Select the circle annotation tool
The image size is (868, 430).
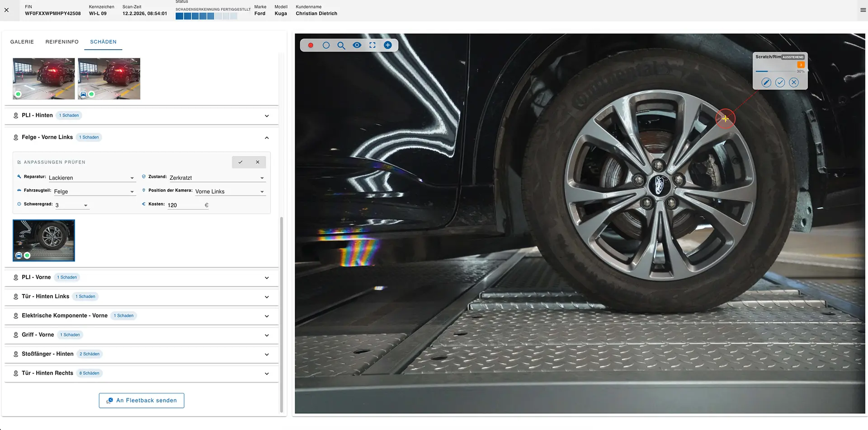(x=326, y=45)
